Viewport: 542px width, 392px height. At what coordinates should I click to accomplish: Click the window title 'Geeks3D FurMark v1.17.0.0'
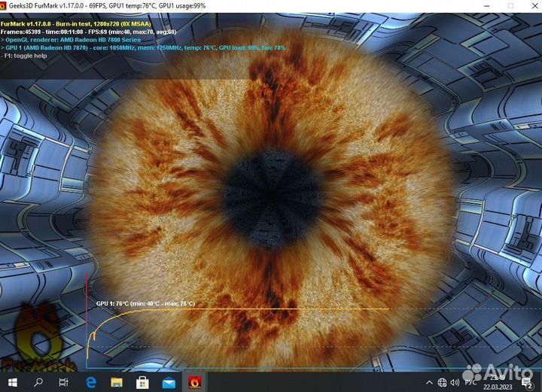pyautogui.click(x=107, y=6)
